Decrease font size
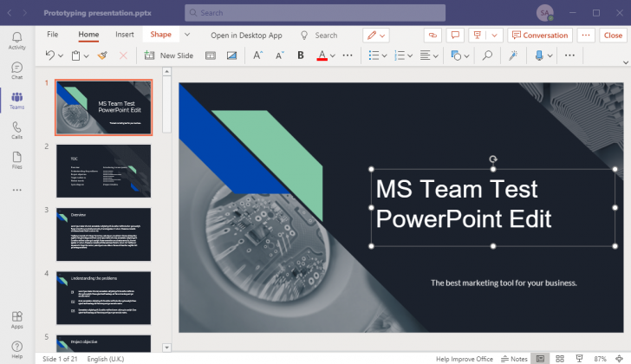Viewport: 631px width, 364px height. click(280, 55)
